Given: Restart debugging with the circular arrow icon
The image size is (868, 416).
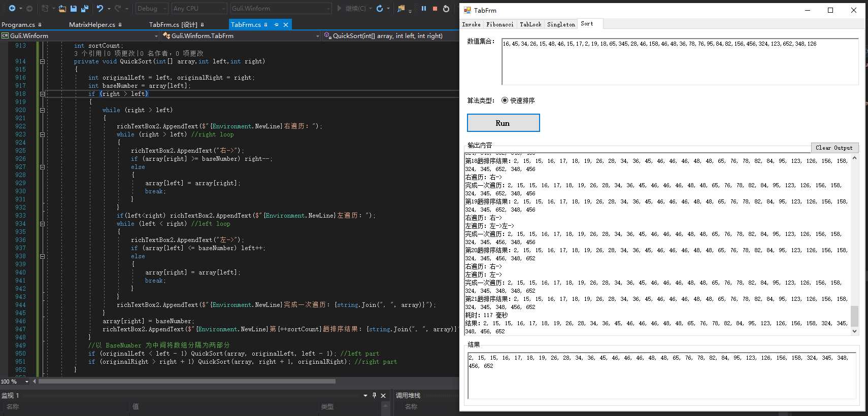Looking at the screenshot, I should pos(446,9).
